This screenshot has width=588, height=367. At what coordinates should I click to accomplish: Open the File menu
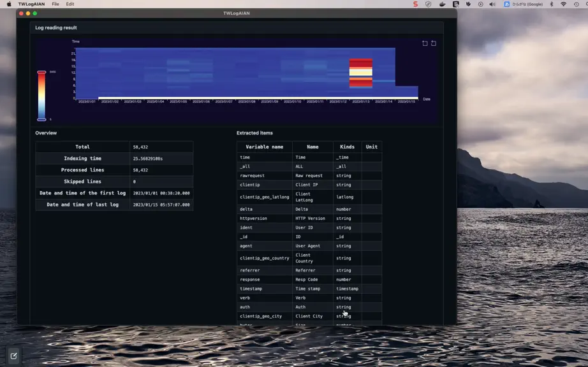point(55,4)
